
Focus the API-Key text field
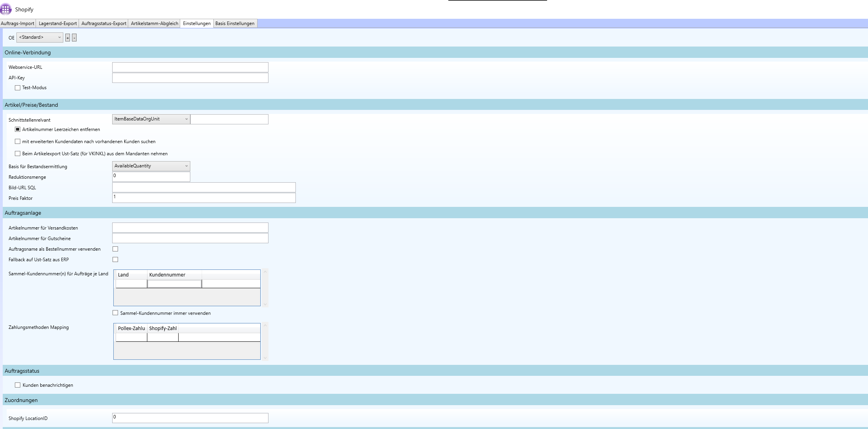[190, 78]
